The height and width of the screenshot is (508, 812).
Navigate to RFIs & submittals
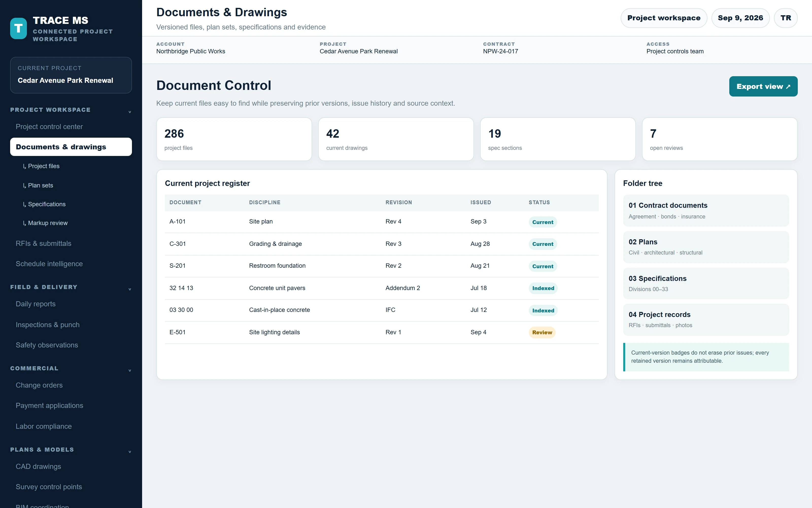71,243
